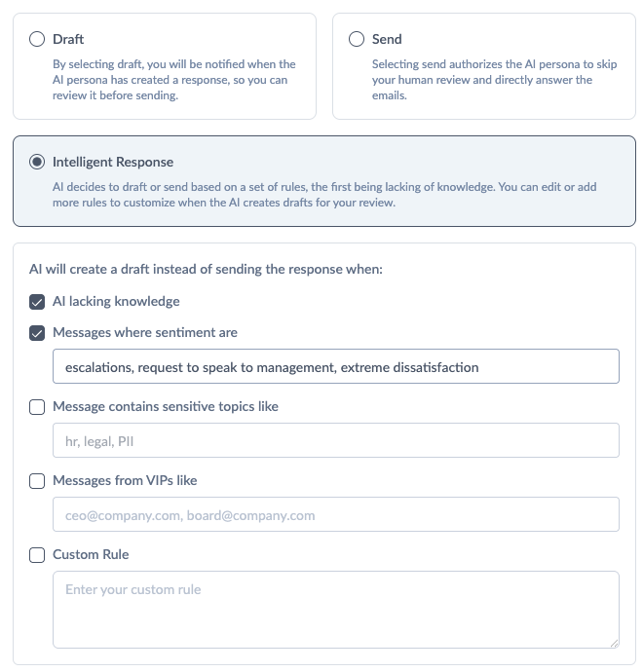Screen dimensions: 643x672
Task: Click the sentiment escalations text field
Action: pos(336,366)
